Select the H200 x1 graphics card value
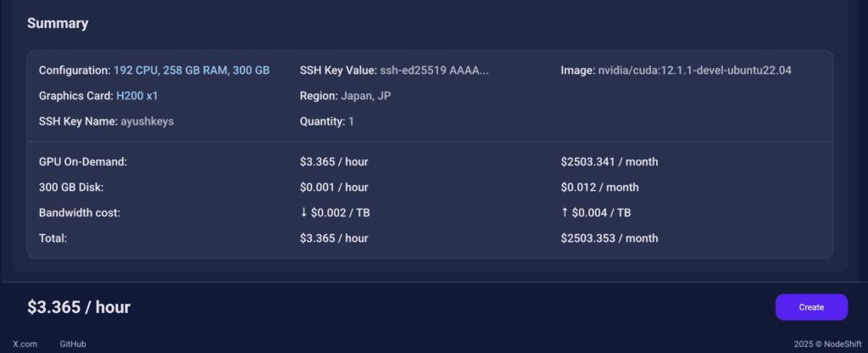The width and height of the screenshot is (868, 353). click(137, 96)
